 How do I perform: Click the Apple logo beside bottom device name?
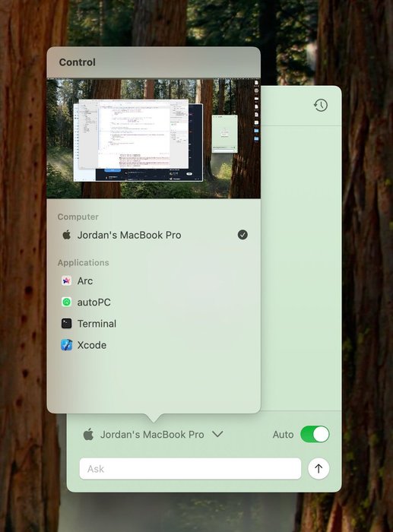coord(89,434)
